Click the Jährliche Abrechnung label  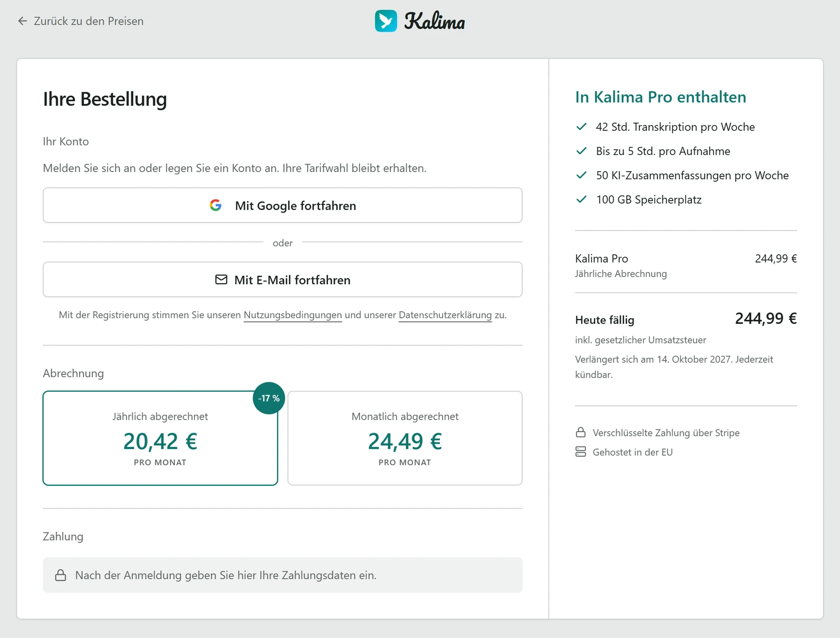pos(621,274)
